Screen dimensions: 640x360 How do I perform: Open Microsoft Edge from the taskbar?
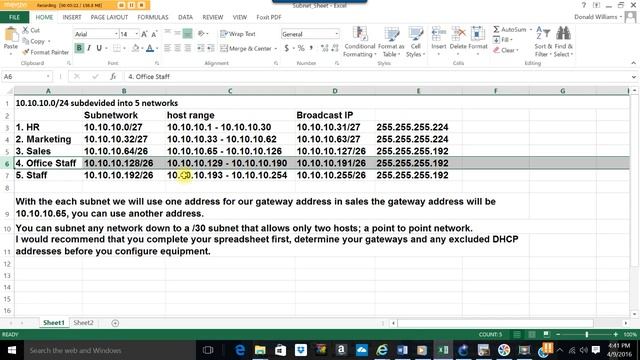click(x=240, y=350)
